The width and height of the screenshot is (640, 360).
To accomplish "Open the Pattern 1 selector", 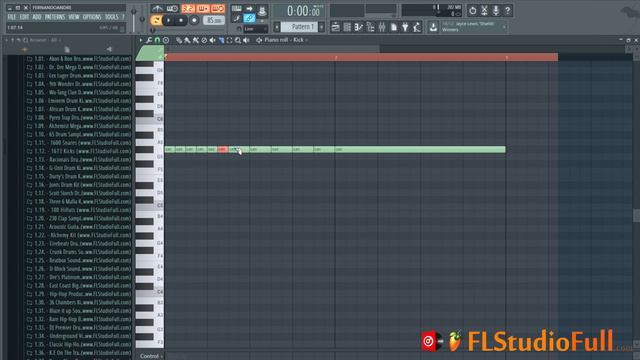I will point(299,27).
